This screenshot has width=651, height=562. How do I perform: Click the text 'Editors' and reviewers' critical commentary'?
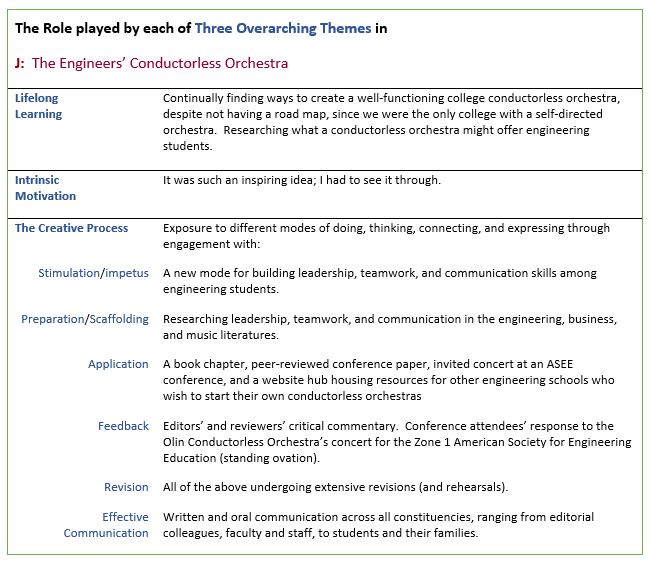(280, 426)
